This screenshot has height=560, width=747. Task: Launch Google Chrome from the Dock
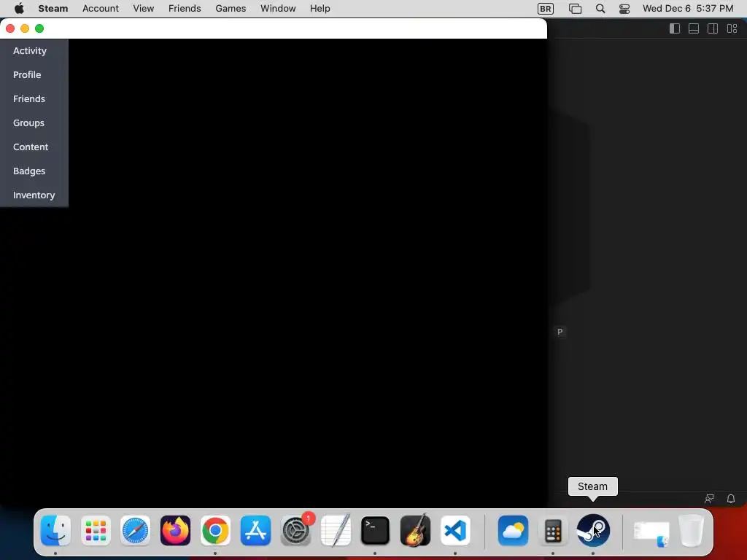[215, 530]
